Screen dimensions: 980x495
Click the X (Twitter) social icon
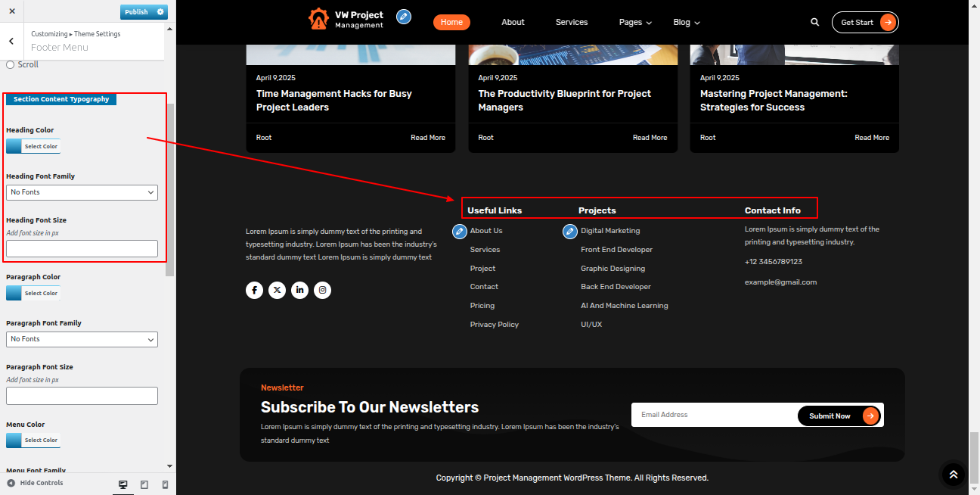tap(277, 290)
